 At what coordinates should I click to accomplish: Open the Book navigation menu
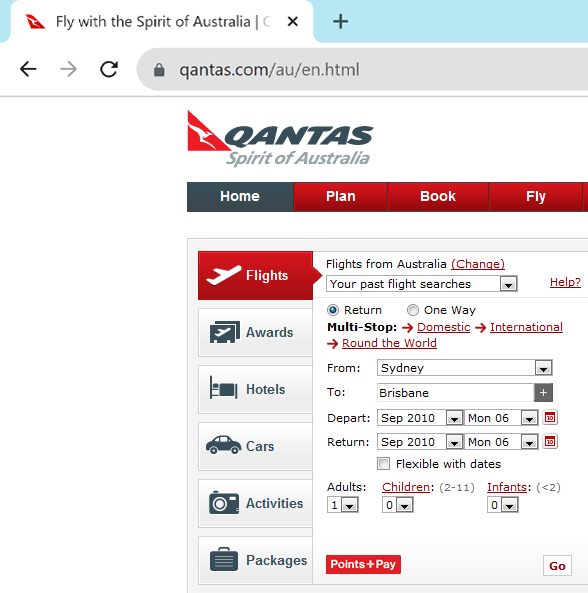click(x=438, y=197)
